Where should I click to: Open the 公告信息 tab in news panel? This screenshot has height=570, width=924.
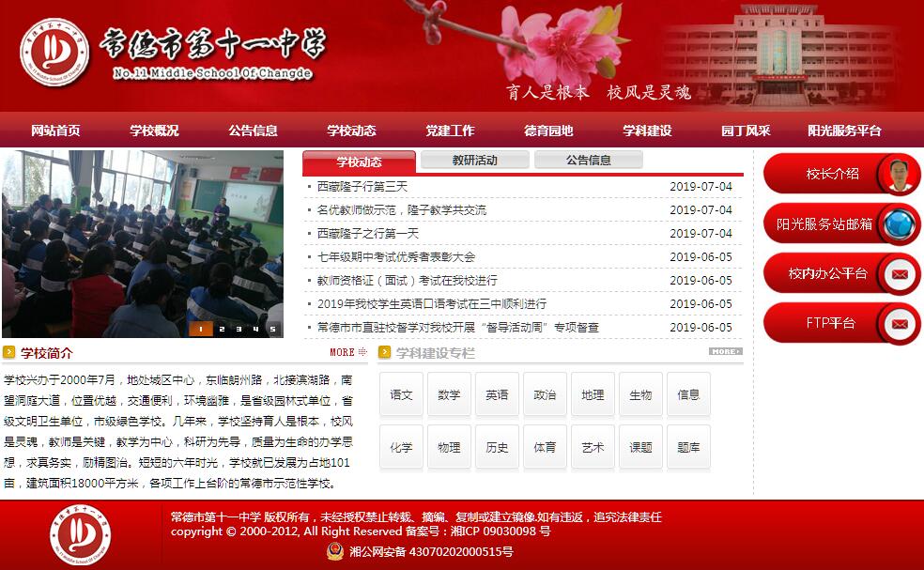(x=588, y=161)
